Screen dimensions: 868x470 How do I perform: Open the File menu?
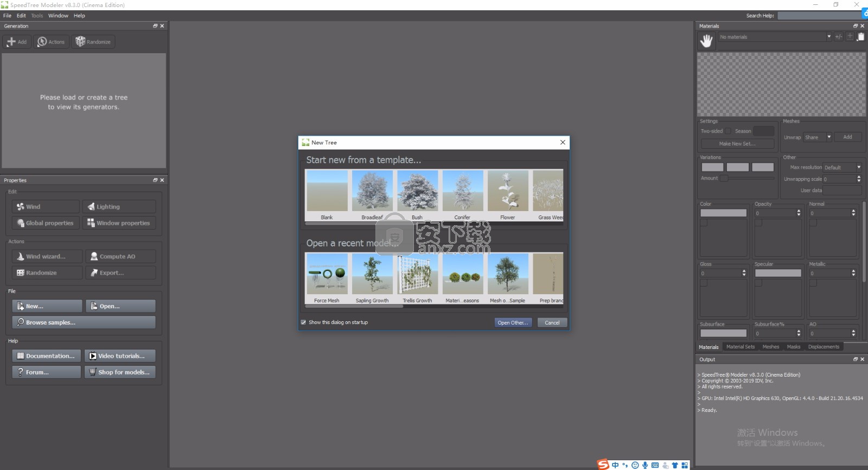tap(7, 16)
